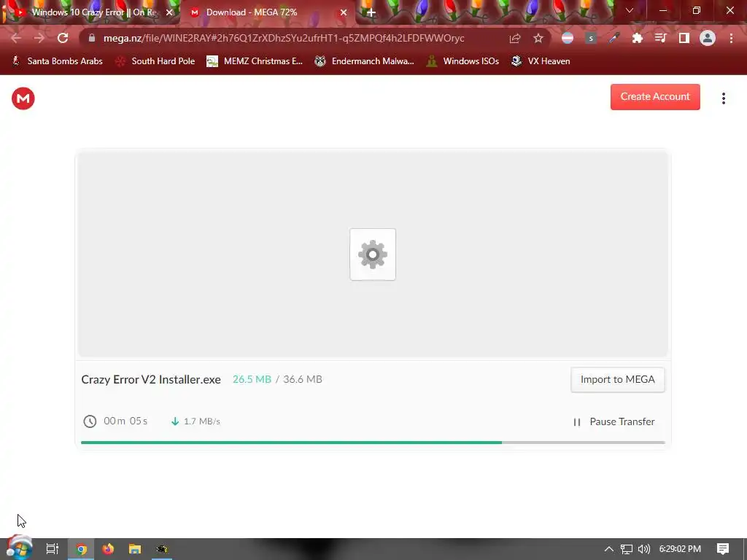Reload the page
Viewport: 747px width, 560px height.
[x=63, y=38]
